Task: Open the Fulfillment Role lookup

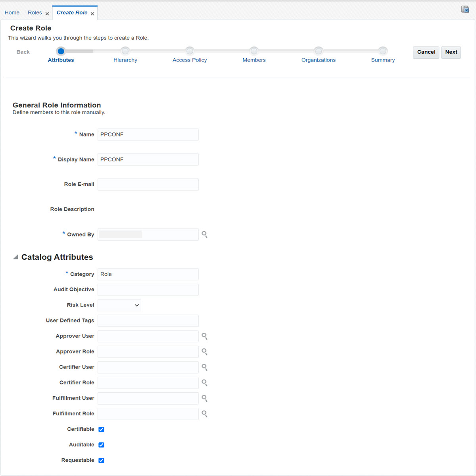Action: coord(204,414)
